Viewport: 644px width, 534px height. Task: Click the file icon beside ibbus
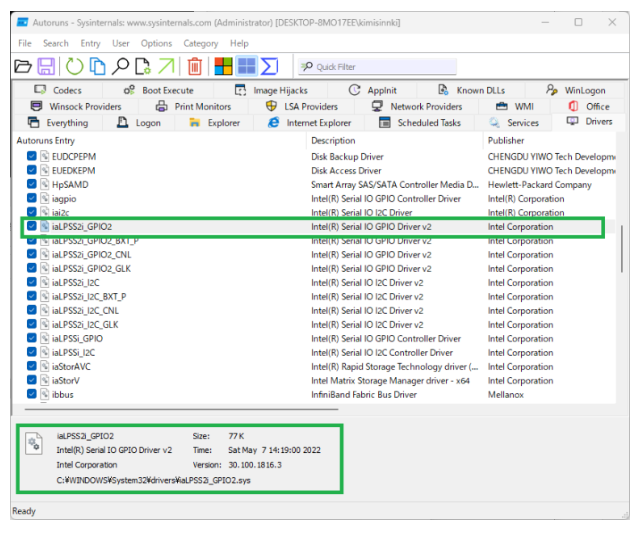(45, 394)
